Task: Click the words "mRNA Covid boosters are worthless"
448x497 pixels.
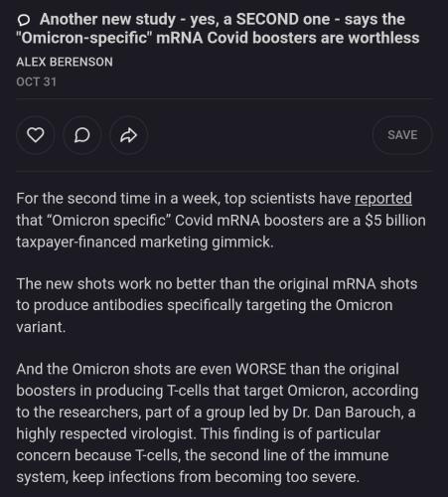Action: pos(288,38)
